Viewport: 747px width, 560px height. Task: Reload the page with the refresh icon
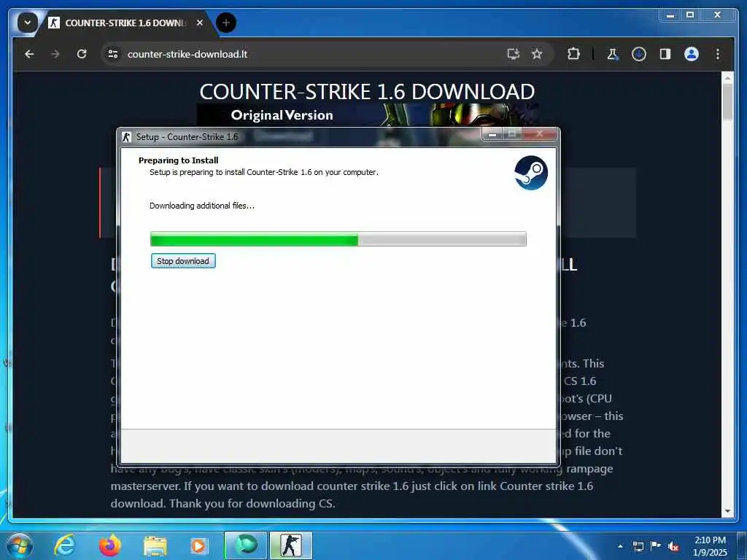[x=82, y=54]
